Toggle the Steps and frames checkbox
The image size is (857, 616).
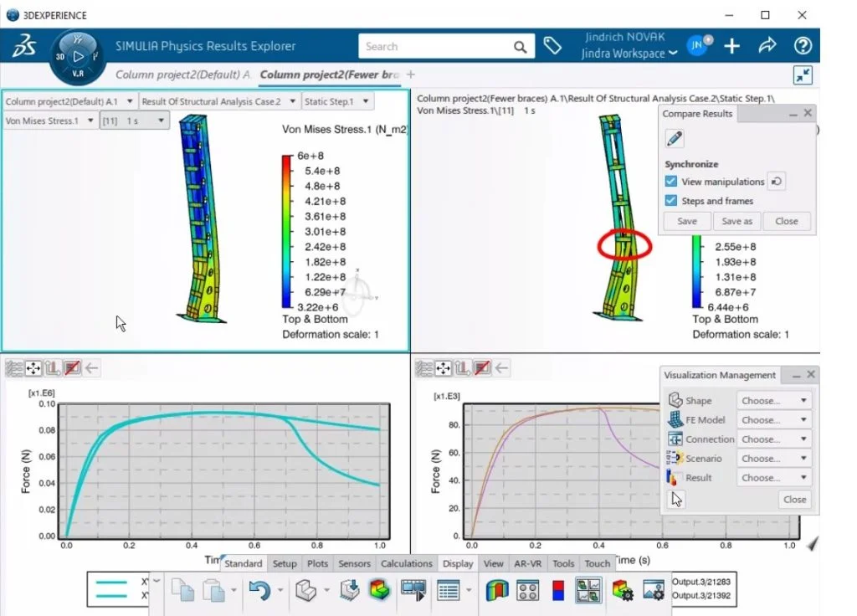[671, 201]
